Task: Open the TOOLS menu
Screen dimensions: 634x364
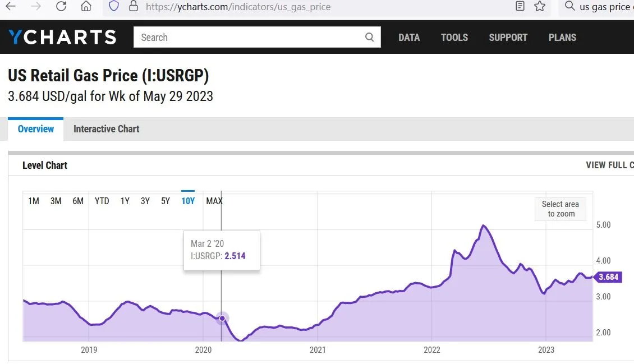Action: point(454,37)
